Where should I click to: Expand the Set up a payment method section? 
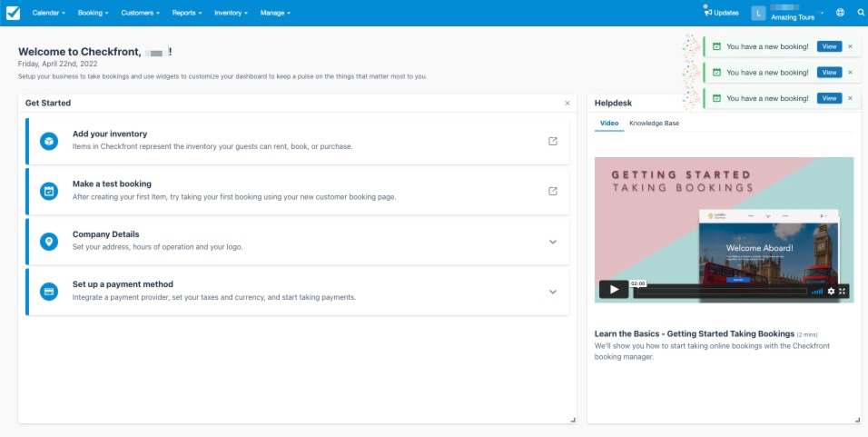(x=552, y=292)
